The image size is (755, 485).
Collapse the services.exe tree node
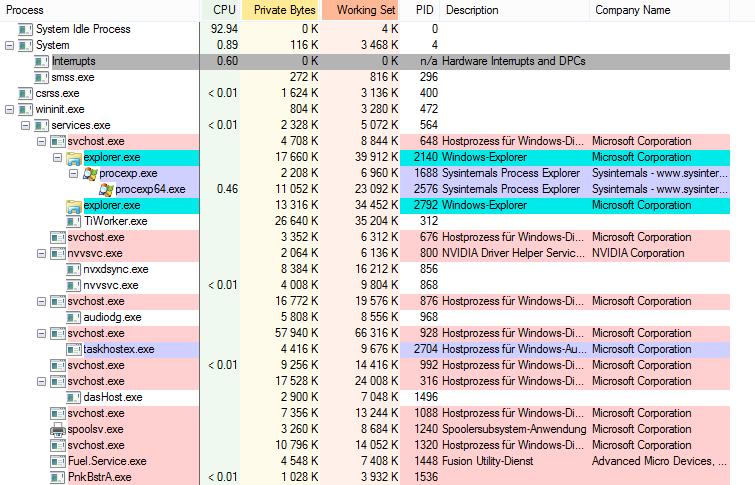tap(26, 126)
